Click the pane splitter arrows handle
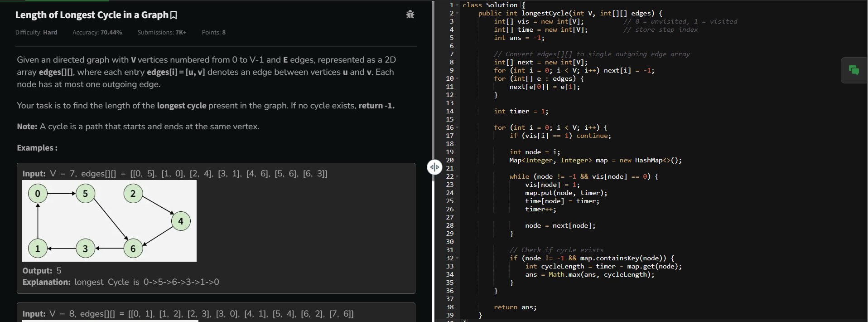This screenshot has width=868, height=322. point(434,167)
